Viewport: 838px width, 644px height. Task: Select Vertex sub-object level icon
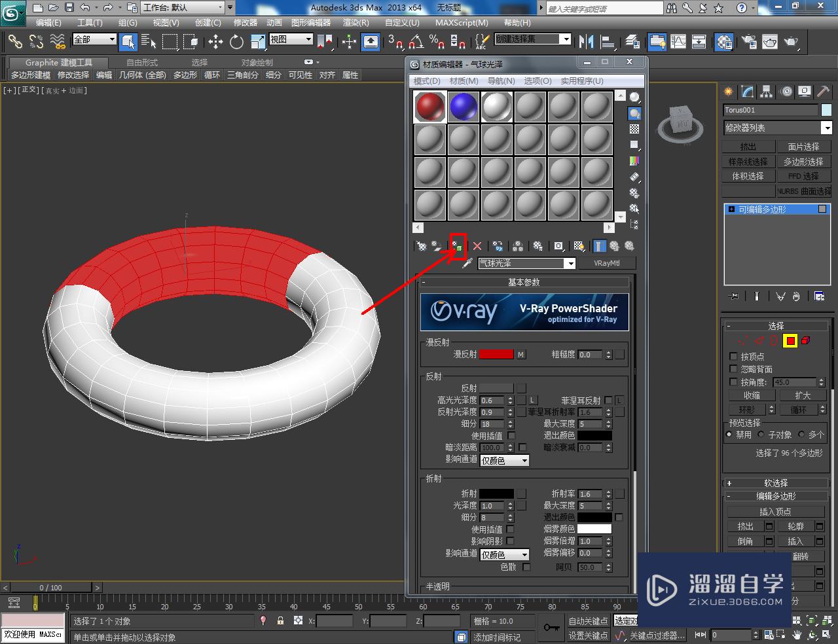click(742, 340)
